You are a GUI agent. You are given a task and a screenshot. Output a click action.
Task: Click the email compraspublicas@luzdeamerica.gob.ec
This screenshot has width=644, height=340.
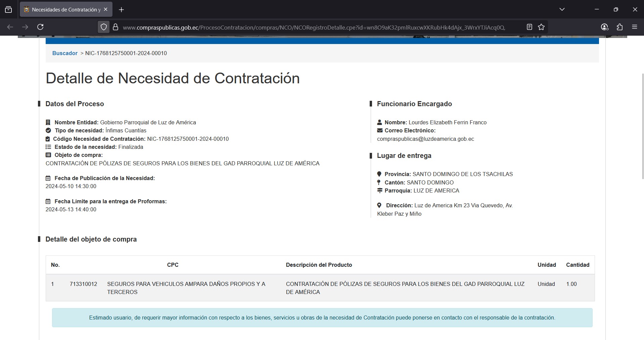pyautogui.click(x=425, y=139)
